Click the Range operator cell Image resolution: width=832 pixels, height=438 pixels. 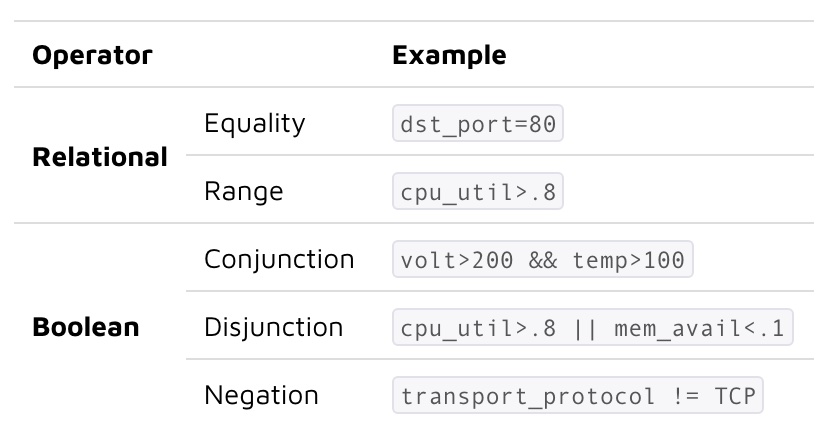pyautogui.click(x=243, y=191)
